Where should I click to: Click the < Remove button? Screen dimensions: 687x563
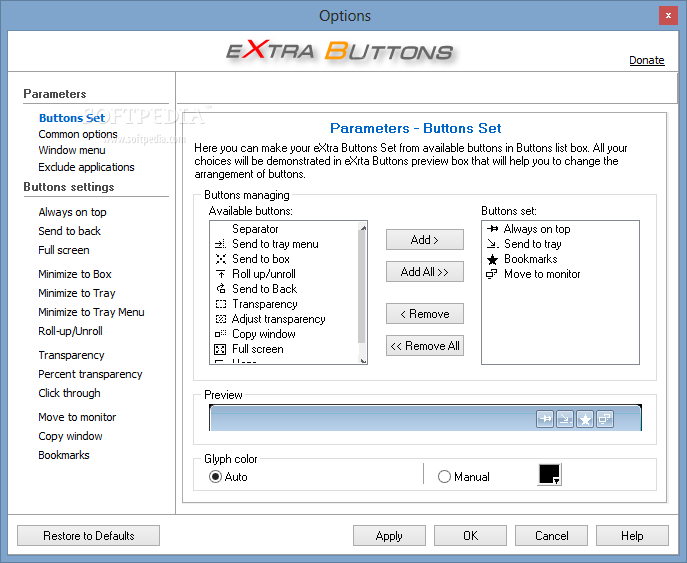pos(425,314)
